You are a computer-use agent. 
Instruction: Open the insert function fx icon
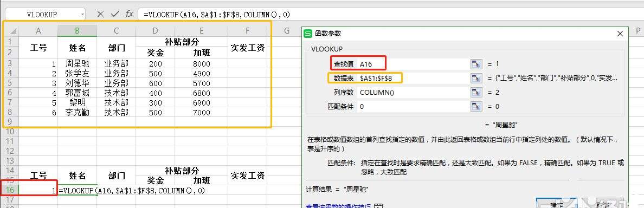(x=129, y=14)
